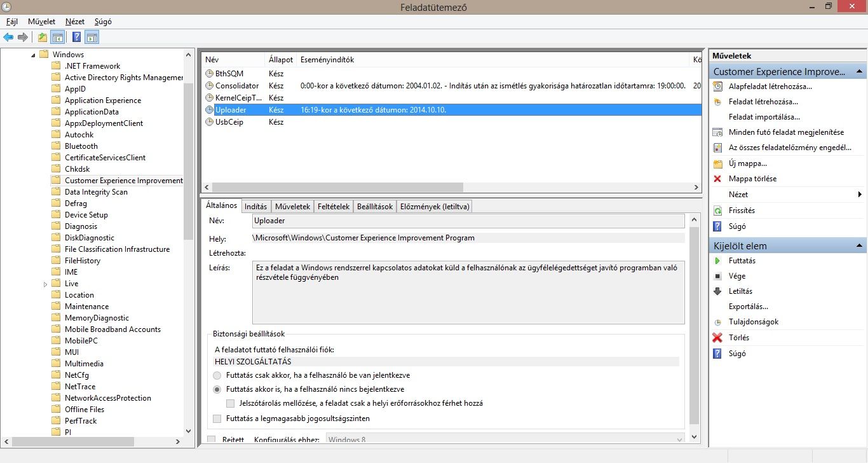868x463 pixels.
Task: Select 'Futtatás csak akkor' logged-in radio button
Action: (217, 375)
